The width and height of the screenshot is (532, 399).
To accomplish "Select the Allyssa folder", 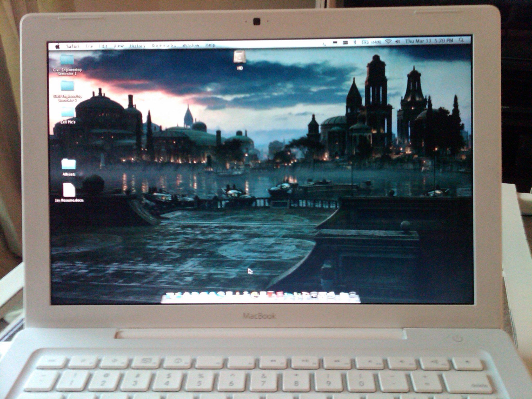I will click(x=69, y=167).
